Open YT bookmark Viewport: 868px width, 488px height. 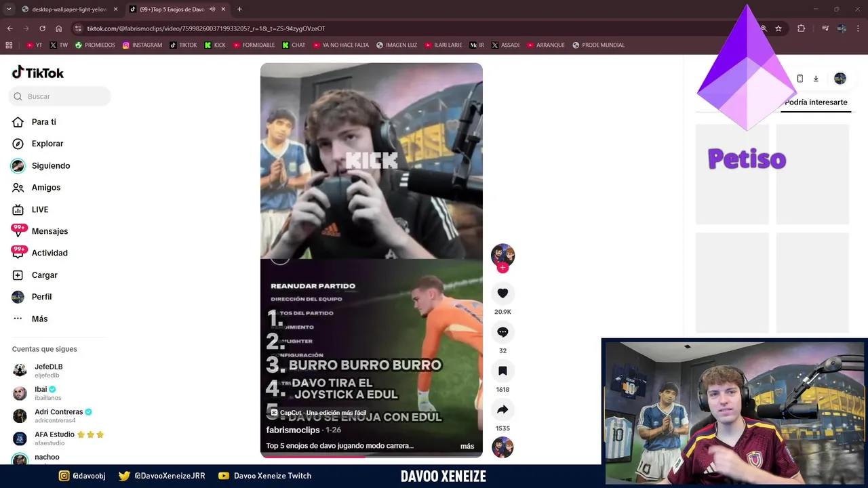tap(34, 45)
